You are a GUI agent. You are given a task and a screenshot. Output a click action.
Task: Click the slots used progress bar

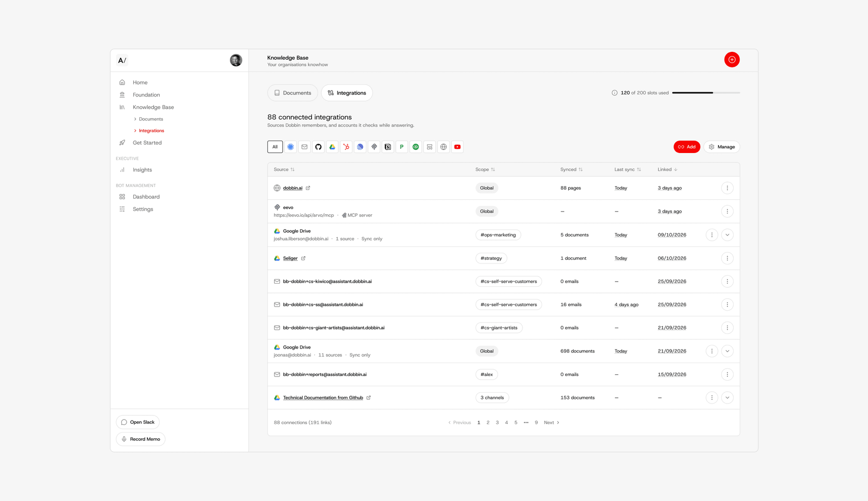coord(706,93)
